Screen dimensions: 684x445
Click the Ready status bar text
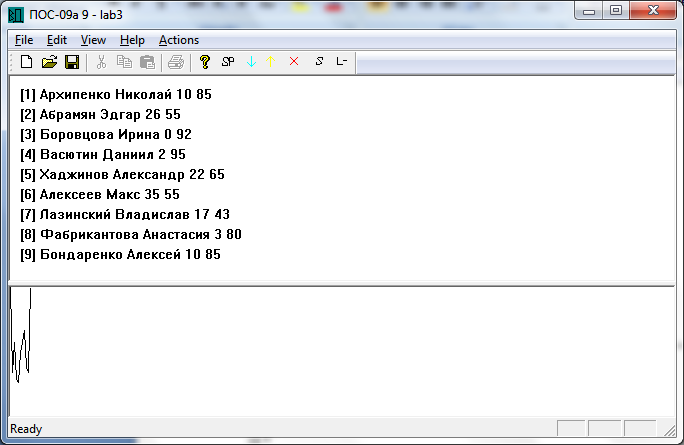point(26,429)
